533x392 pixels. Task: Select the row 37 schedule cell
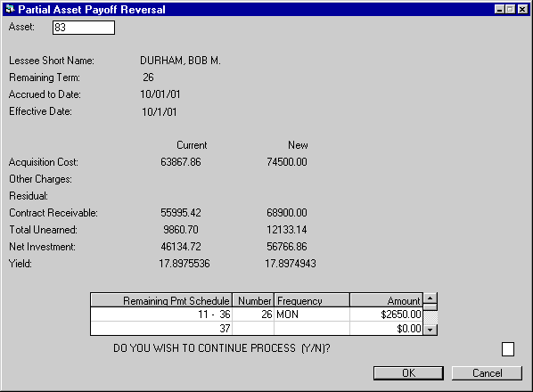[x=161, y=329]
